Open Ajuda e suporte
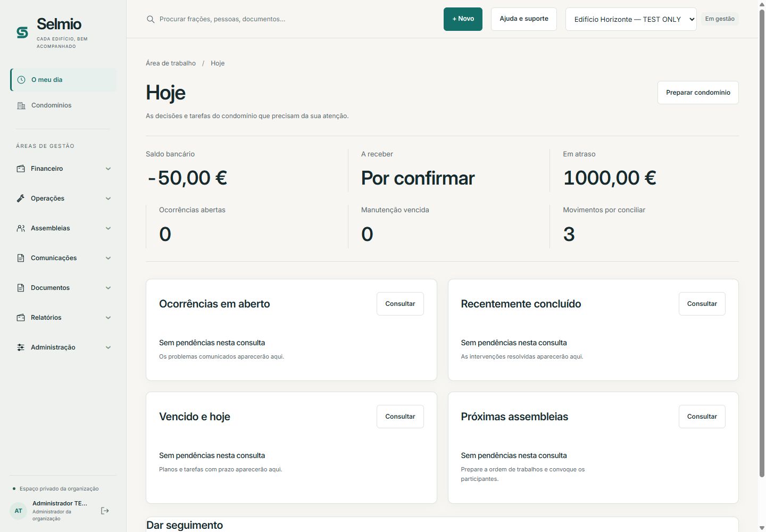Viewport: 766px width, 532px height. coord(524,19)
